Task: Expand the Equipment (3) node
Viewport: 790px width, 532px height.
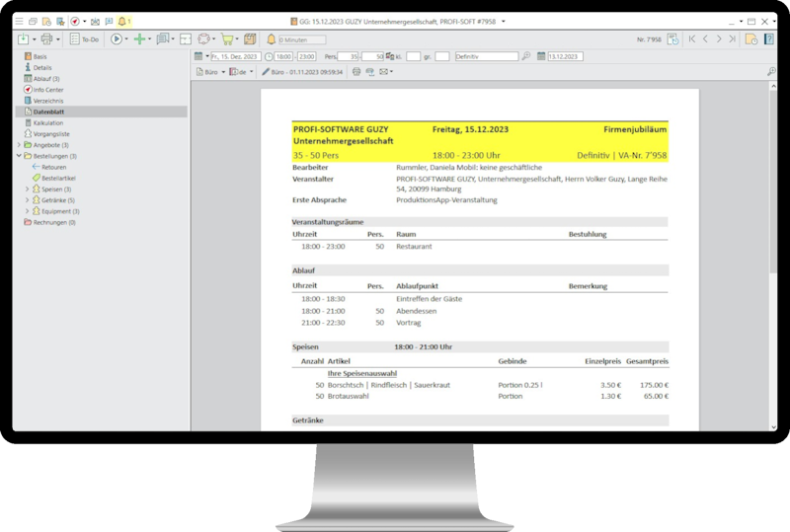Action: 28,211
